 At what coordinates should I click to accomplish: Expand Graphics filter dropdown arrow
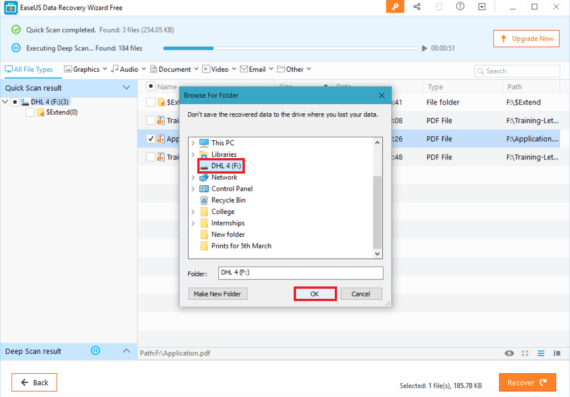(x=105, y=69)
